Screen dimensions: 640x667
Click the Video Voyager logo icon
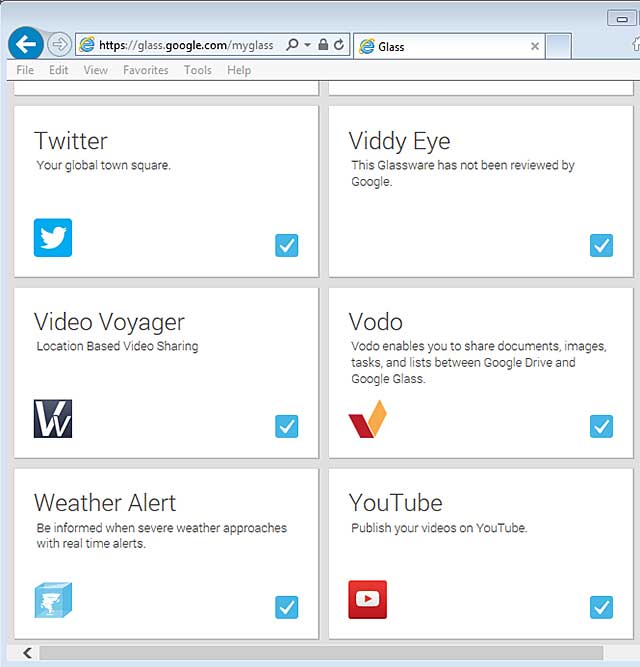pyautogui.click(x=53, y=419)
